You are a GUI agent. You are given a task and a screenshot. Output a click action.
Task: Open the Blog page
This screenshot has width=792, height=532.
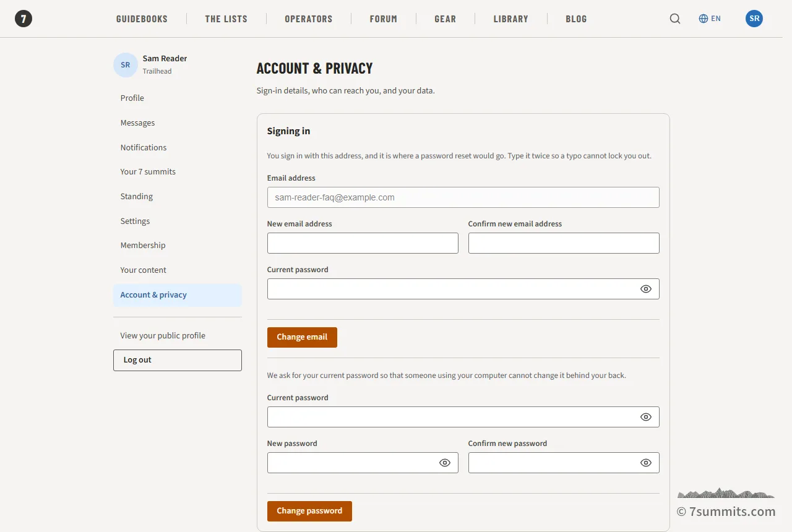pyautogui.click(x=576, y=19)
